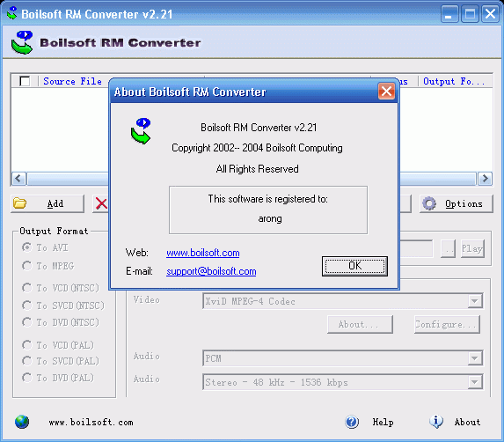This screenshot has width=504, height=442.
Task: Expand the XviD MPEG-4 Codec video dropdown
Action: (474, 301)
